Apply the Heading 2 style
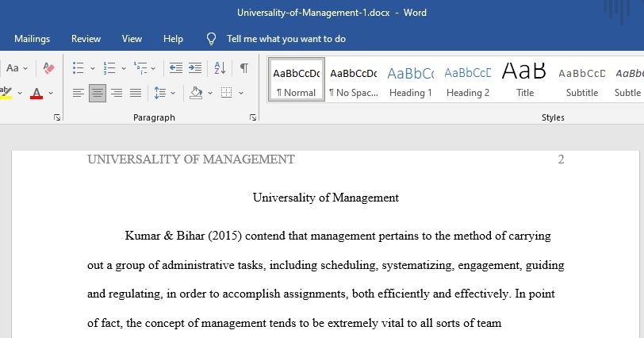 click(x=468, y=79)
